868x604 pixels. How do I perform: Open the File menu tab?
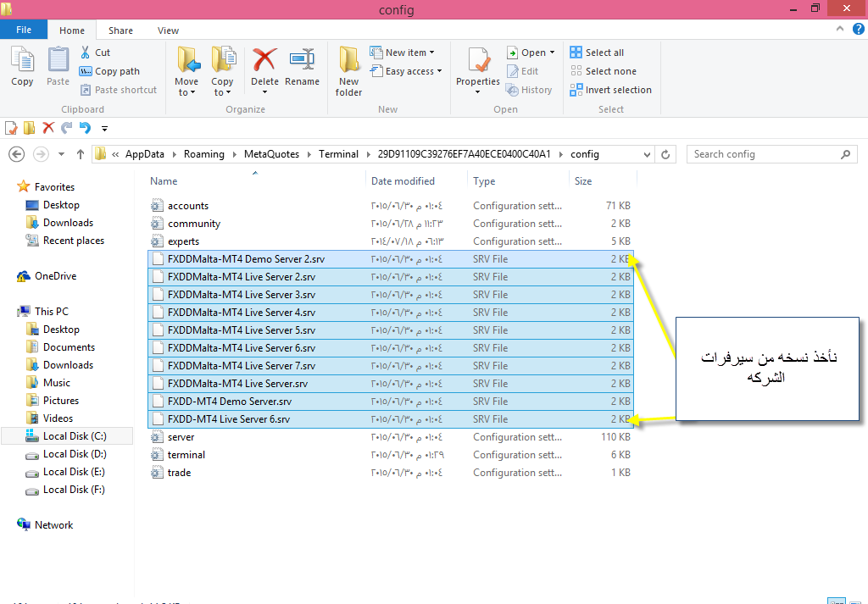click(24, 30)
